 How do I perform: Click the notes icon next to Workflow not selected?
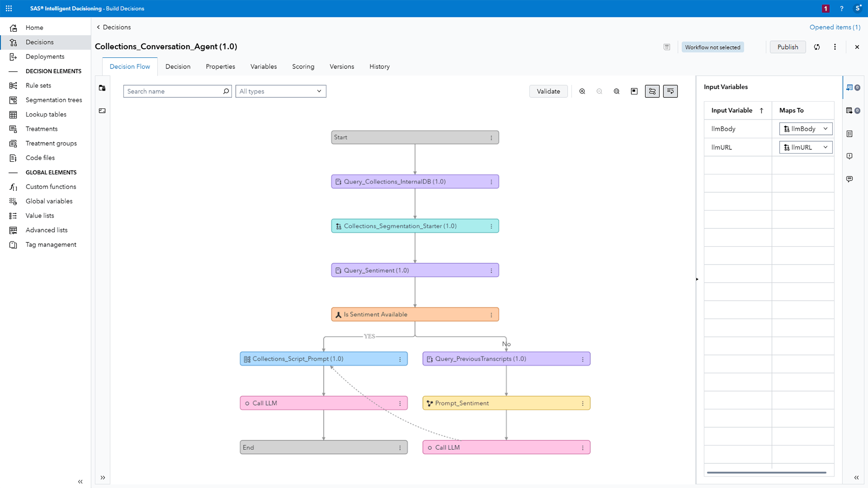[667, 47]
